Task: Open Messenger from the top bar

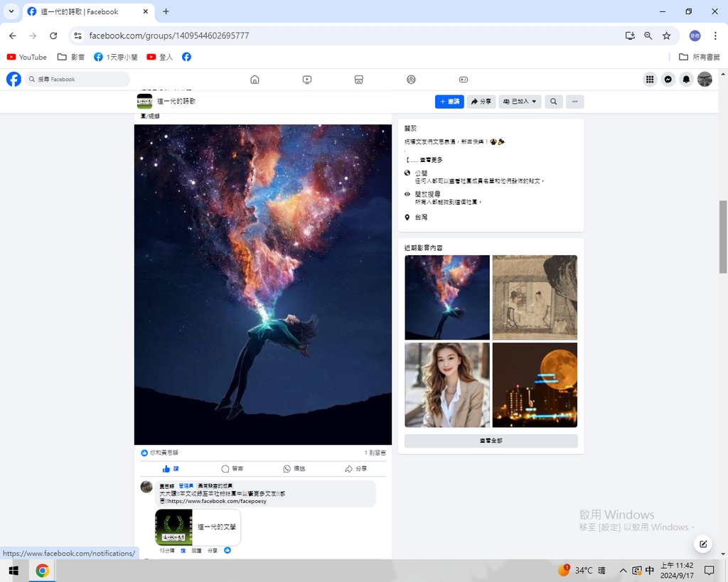Action: click(668, 80)
